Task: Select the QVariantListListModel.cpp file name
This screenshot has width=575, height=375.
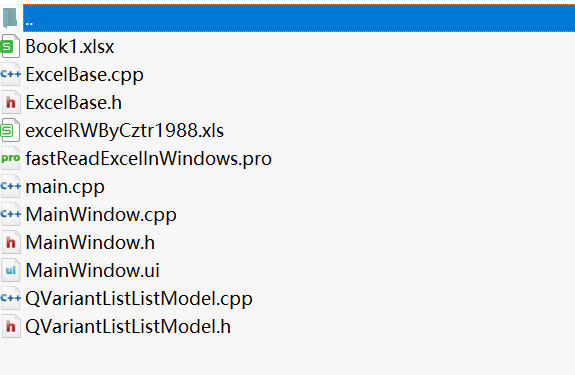Action: (139, 299)
